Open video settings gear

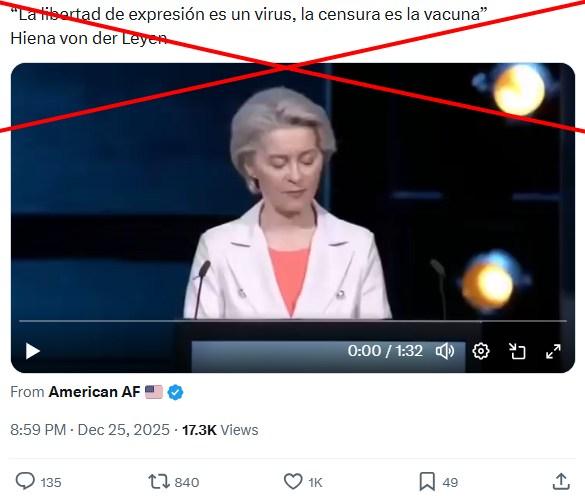(481, 351)
